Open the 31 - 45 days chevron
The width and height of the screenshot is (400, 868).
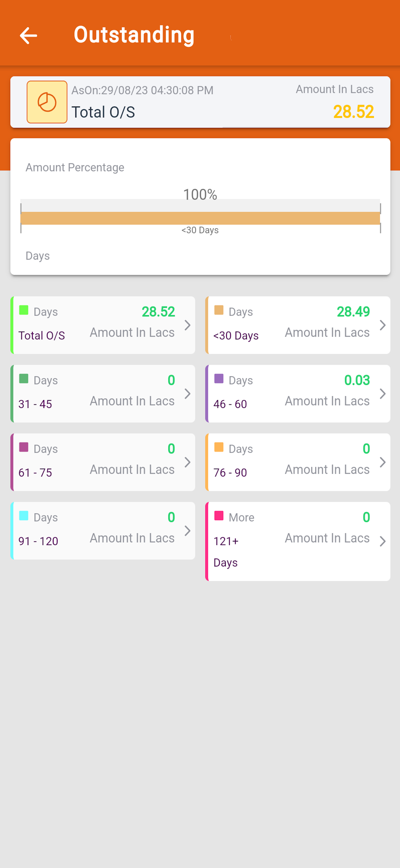(188, 394)
